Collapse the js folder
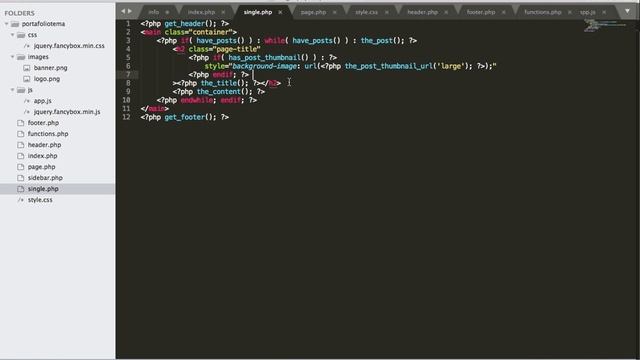Image resolution: width=640 pixels, height=360 pixels. [x=13, y=90]
